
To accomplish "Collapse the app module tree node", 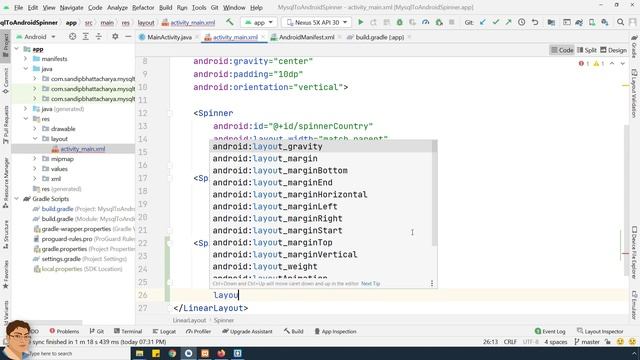I will (16, 49).
